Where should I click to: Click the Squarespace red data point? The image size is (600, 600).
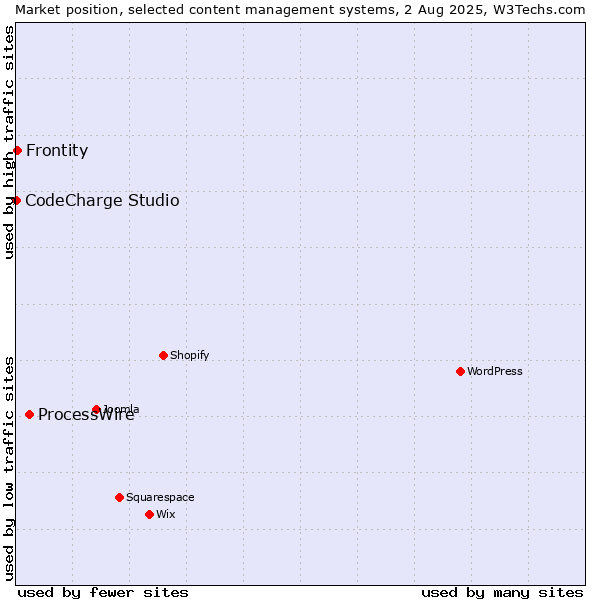[119, 497]
